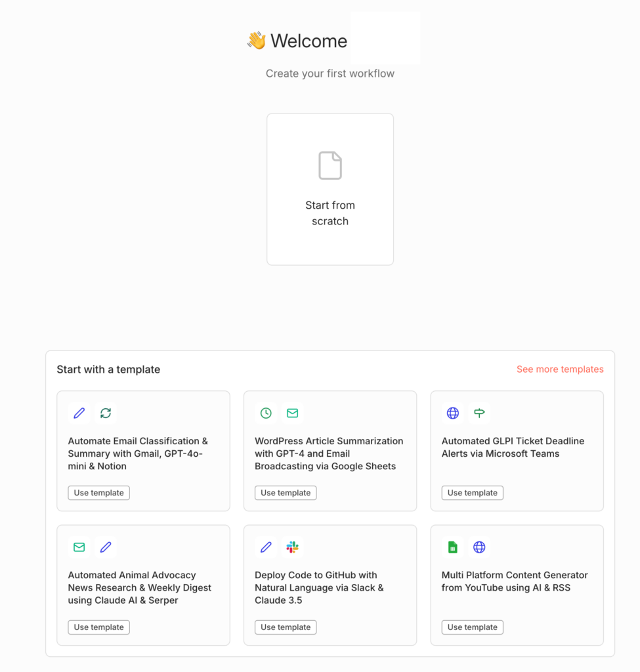Select the Start from scratch text label
The height and width of the screenshot is (672, 640).
pyautogui.click(x=330, y=213)
